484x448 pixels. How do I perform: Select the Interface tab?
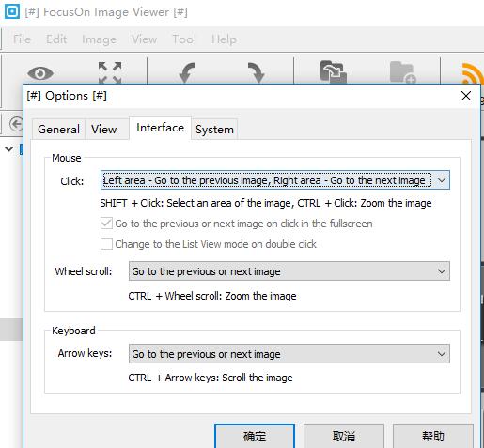tap(160, 128)
